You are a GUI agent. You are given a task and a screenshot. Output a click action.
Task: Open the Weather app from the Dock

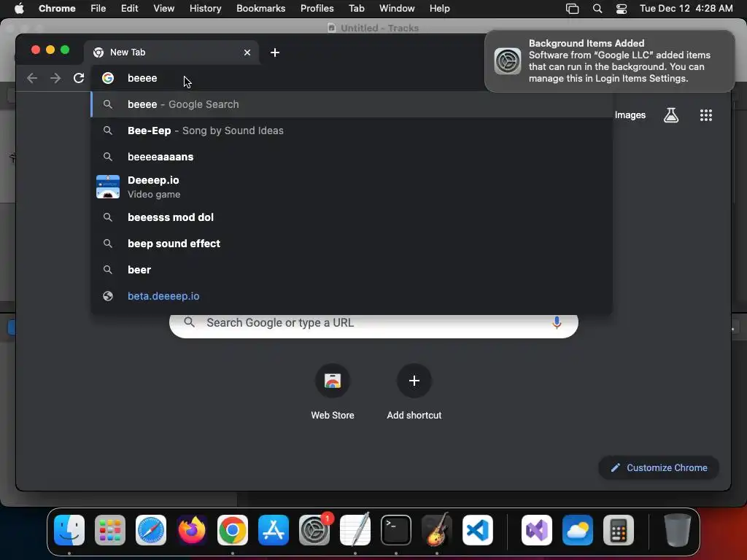578,530
